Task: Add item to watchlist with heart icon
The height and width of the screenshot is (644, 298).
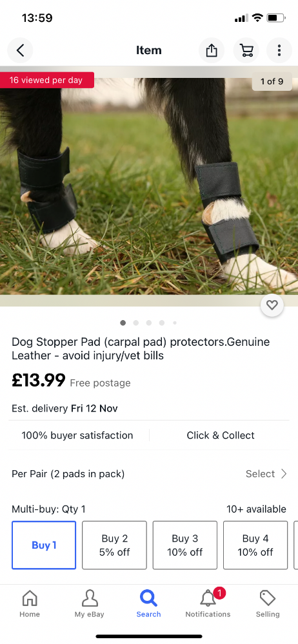Action: pos(272,305)
